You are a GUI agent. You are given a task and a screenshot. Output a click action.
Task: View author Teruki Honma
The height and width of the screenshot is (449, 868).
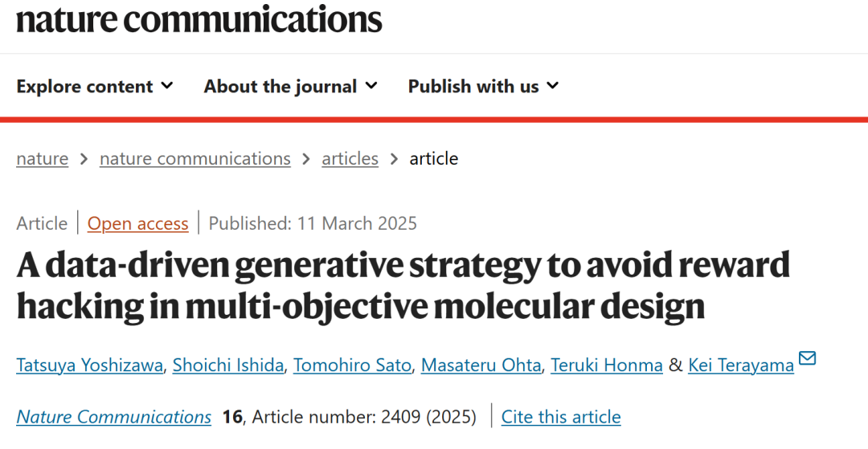(x=607, y=365)
